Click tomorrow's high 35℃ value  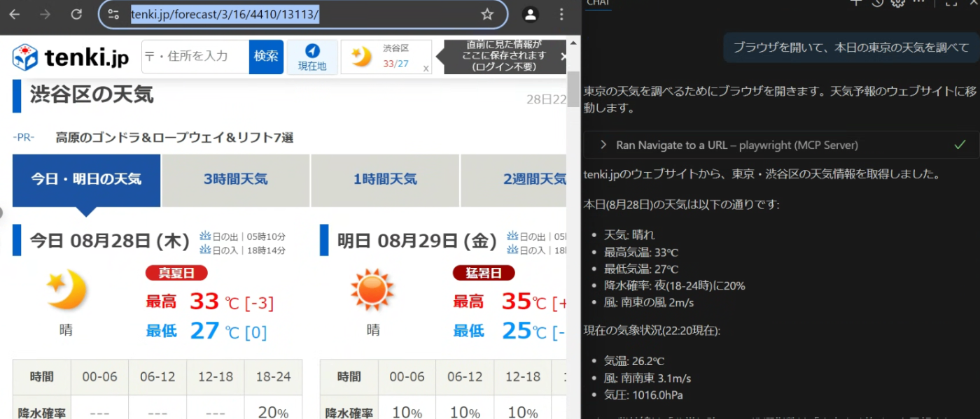pos(524,302)
